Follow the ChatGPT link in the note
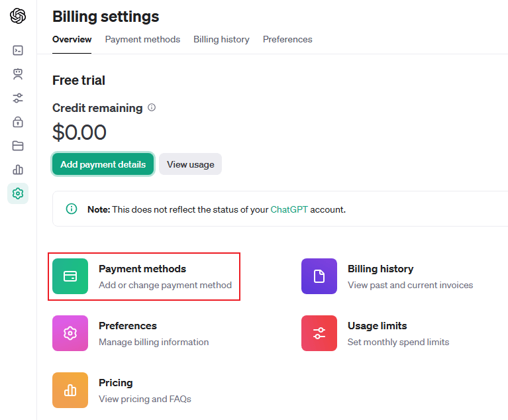Image resolution: width=508 pixels, height=420 pixels. point(289,209)
